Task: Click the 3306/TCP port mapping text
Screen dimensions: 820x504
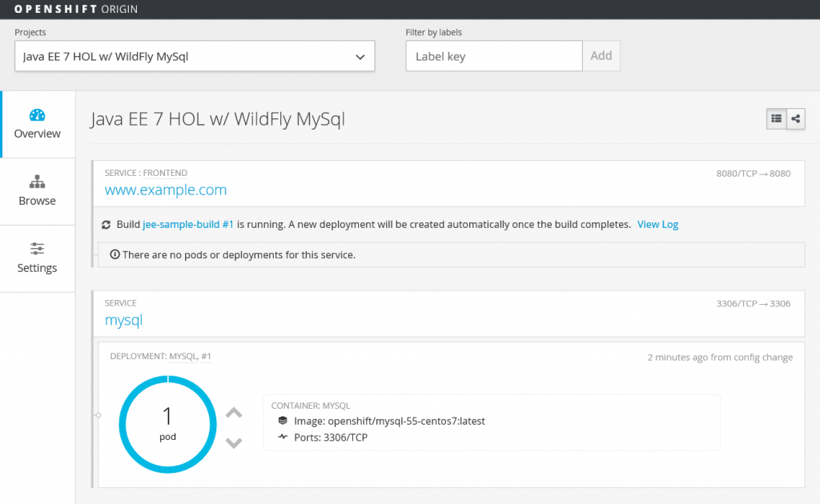Action: (753, 303)
